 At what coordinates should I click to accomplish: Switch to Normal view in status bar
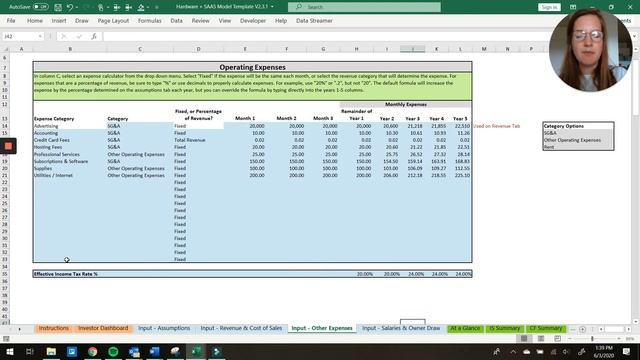click(524, 339)
